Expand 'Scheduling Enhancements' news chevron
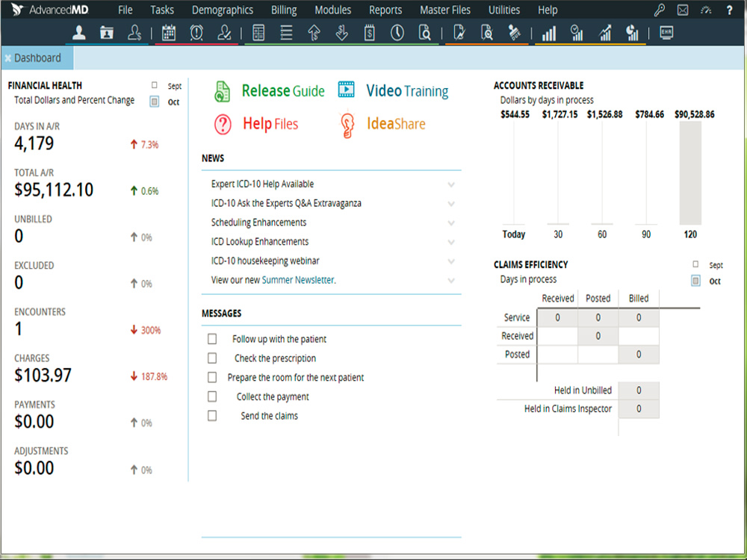This screenshot has width=747, height=560. pos(450,223)
